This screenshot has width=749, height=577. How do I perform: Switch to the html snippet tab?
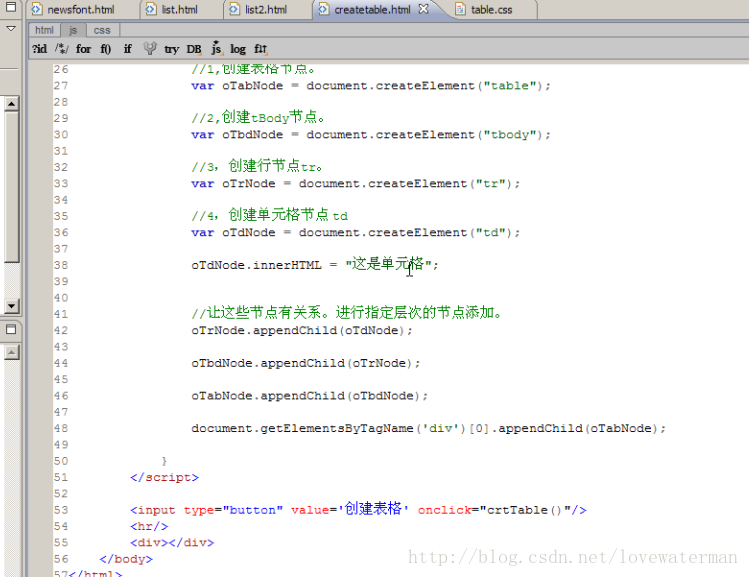[x=44, y=30]
